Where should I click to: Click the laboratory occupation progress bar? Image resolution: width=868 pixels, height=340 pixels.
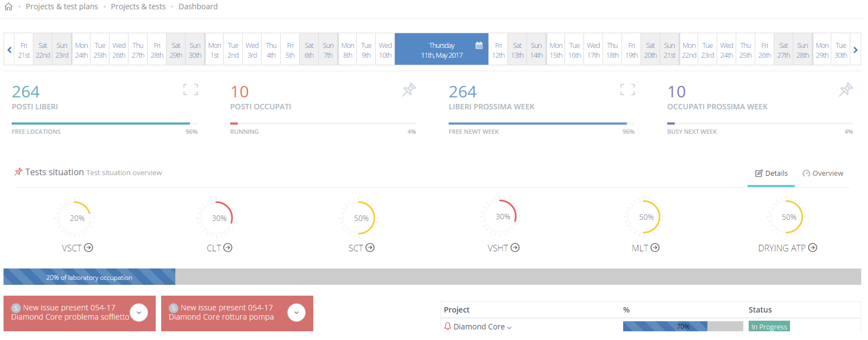click(89, 277)
